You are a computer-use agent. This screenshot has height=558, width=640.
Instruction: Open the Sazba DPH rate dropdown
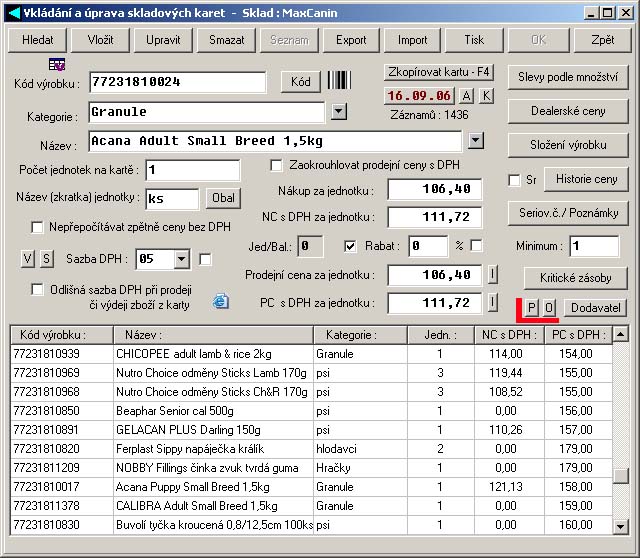pyautogui.click(x=181, y=260)
